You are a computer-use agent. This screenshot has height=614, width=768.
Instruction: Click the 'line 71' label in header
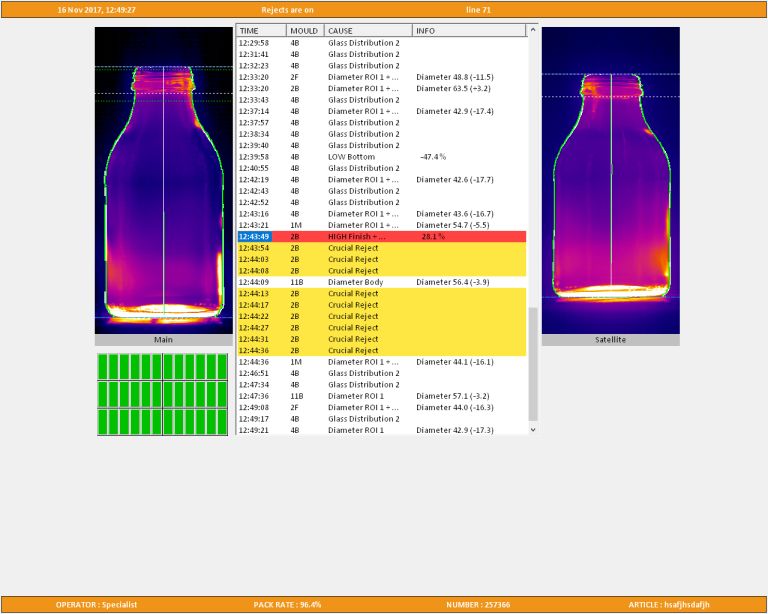coord(478,9)
